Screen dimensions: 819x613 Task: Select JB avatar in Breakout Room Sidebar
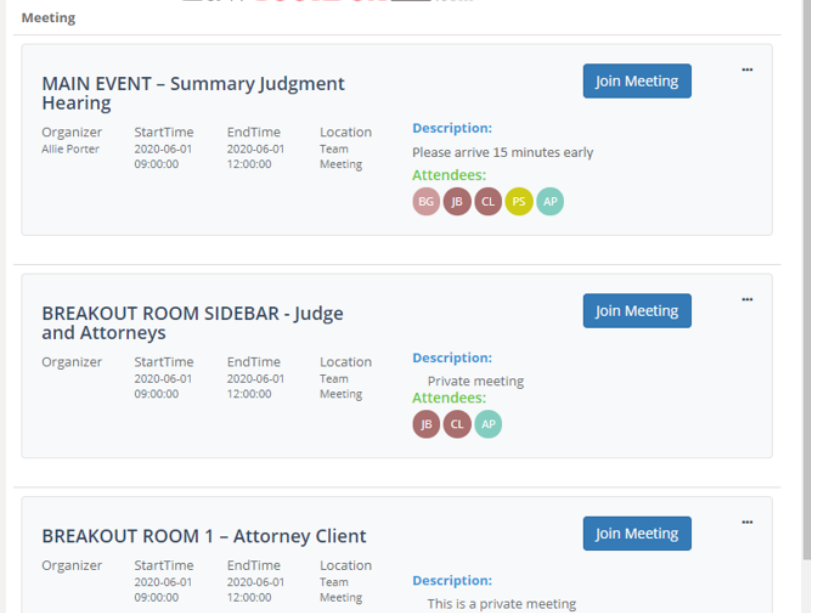coord(426,424)
